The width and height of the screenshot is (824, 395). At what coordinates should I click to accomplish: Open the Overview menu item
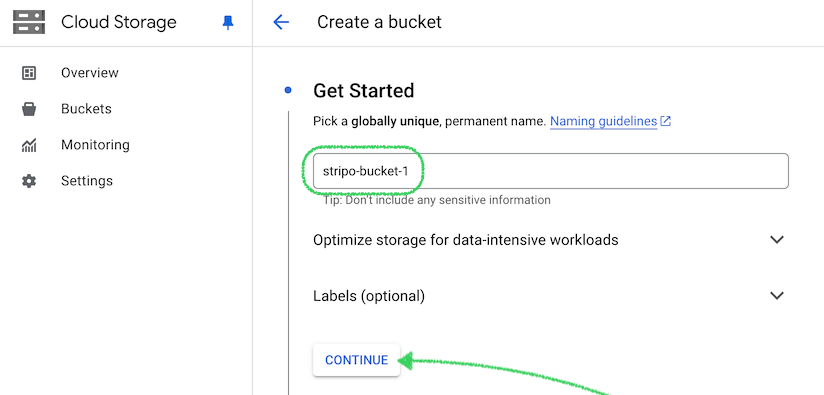(90, 72)
